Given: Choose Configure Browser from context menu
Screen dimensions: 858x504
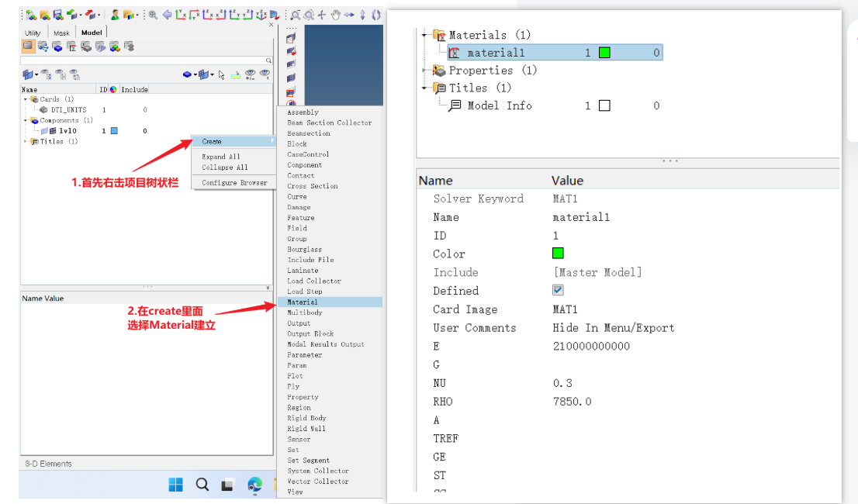Looking at the screenshot, I should click(234, 182).
